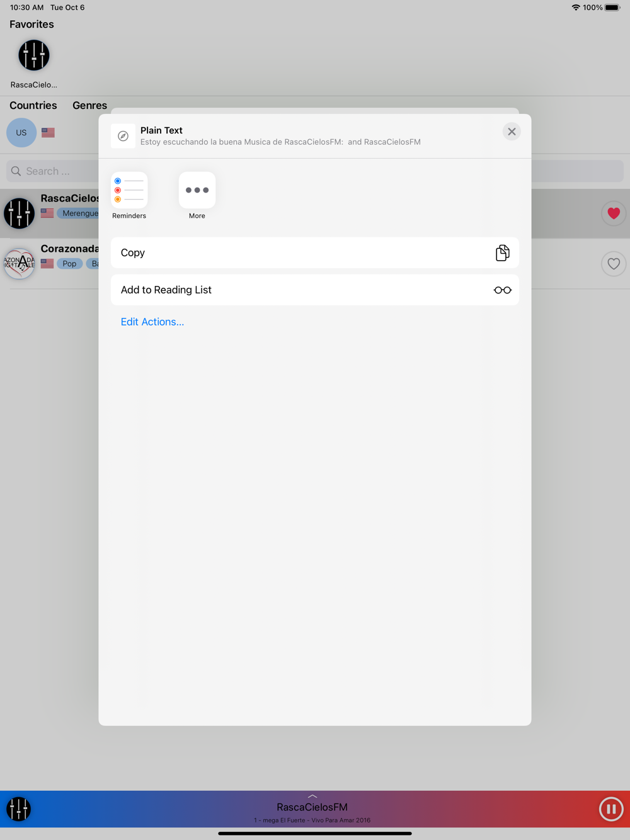Copy the plain text
The width and height of the screenshot is (630, 840).
315,253
